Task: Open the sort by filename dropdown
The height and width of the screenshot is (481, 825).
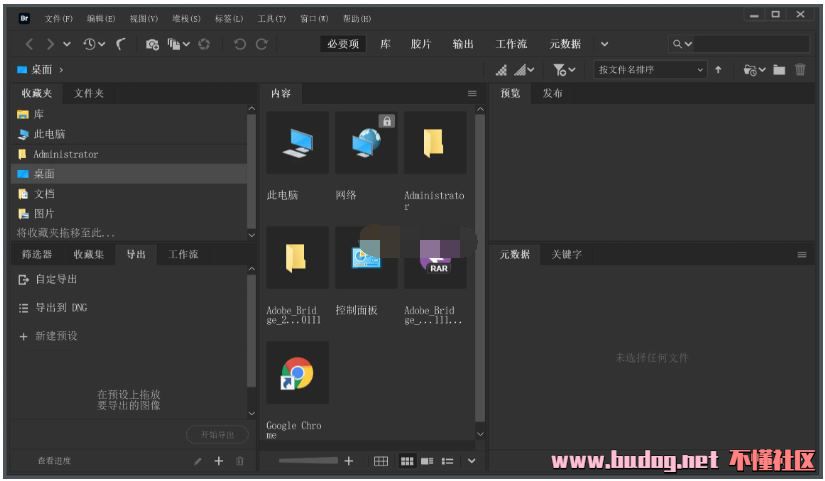Action: (x=650, y=69)
